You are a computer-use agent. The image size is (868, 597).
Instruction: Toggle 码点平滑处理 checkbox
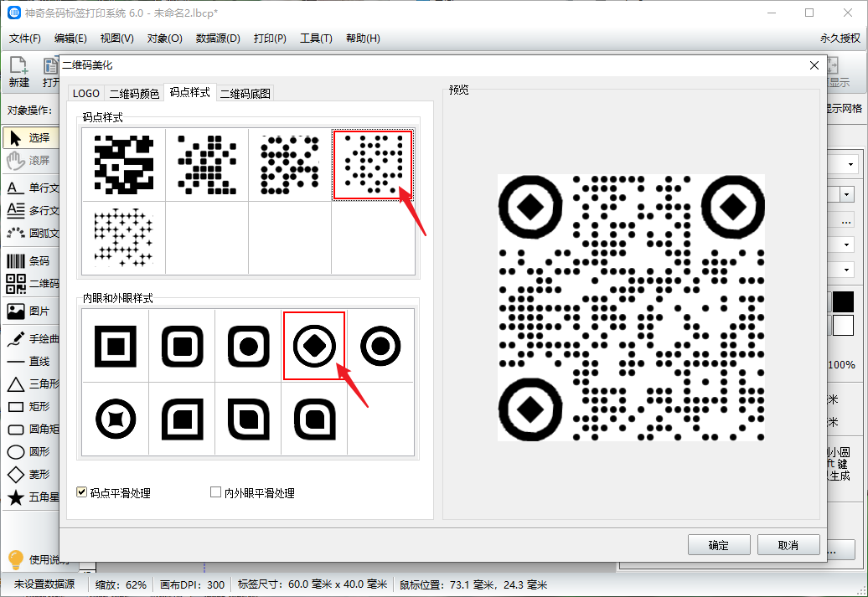[81, 491]
